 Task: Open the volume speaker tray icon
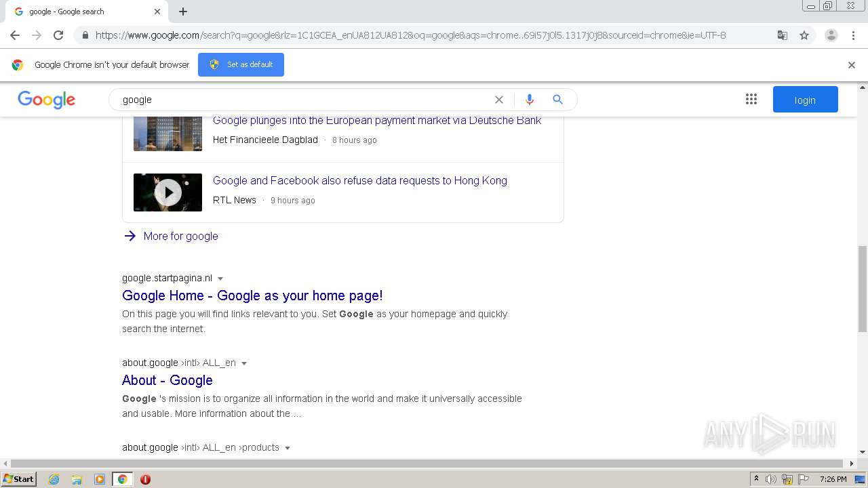[771, 479]
